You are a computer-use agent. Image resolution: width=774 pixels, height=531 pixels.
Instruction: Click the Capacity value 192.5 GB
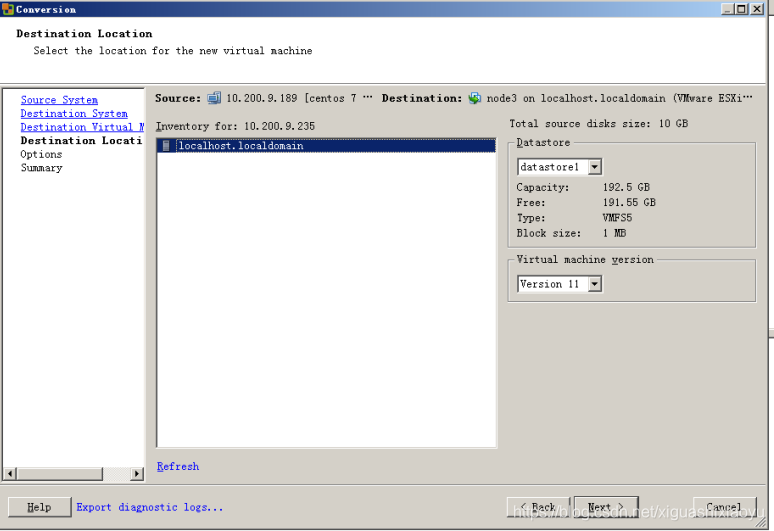[626, 187]
